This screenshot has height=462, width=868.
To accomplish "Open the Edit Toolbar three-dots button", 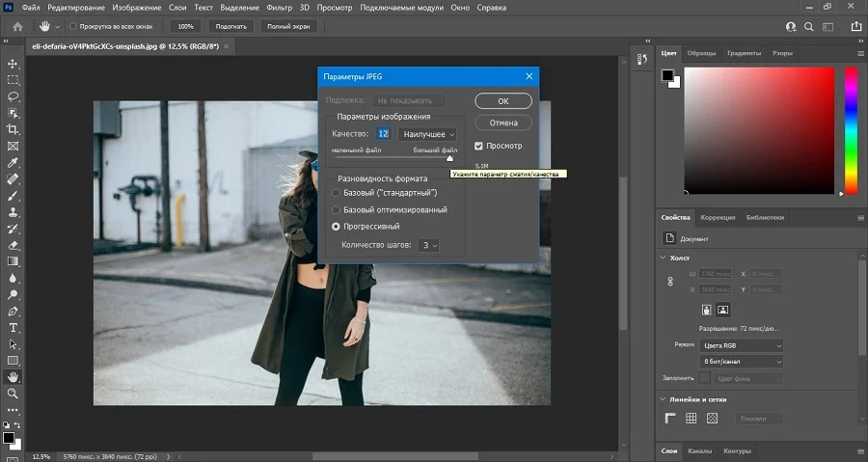I will (x=13, y=410).
